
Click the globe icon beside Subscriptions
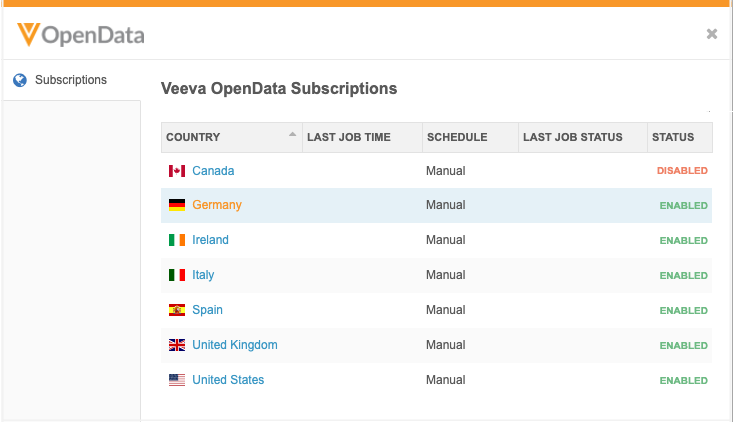tap(20, 80)
